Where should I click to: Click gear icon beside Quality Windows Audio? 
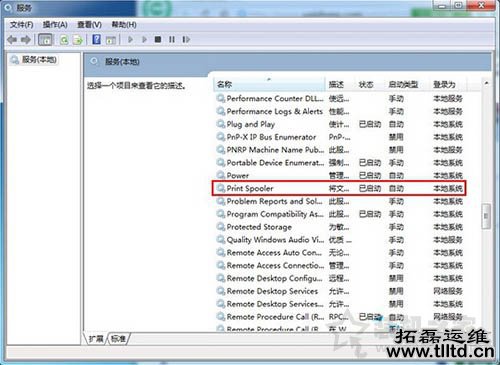click(221, 240)
